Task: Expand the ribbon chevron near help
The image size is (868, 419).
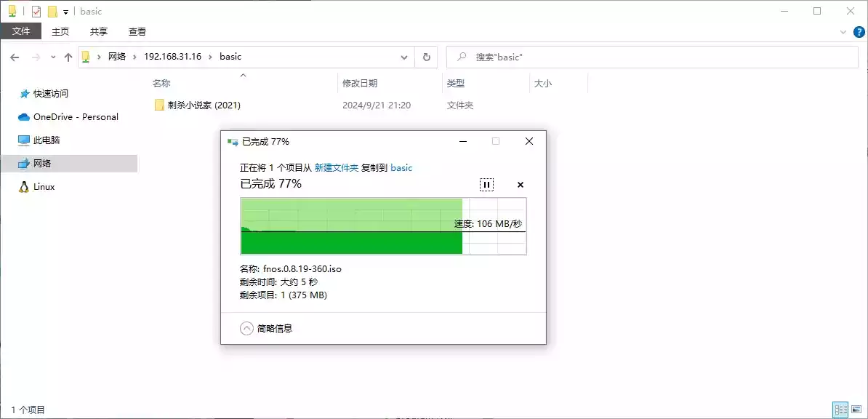Action: [843, 31]
